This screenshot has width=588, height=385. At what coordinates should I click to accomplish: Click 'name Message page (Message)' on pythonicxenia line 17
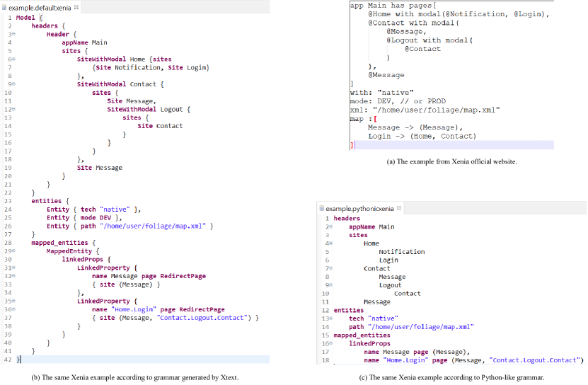417,352
